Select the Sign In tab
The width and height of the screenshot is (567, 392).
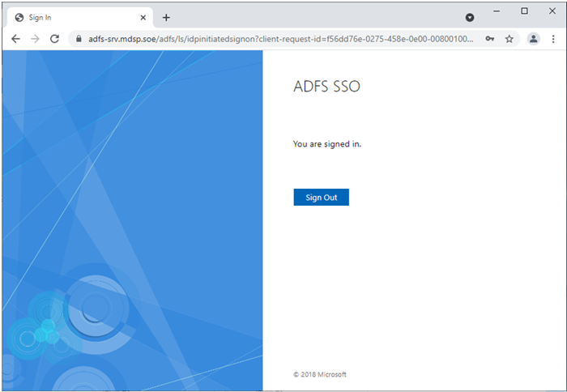pos(80,17)
